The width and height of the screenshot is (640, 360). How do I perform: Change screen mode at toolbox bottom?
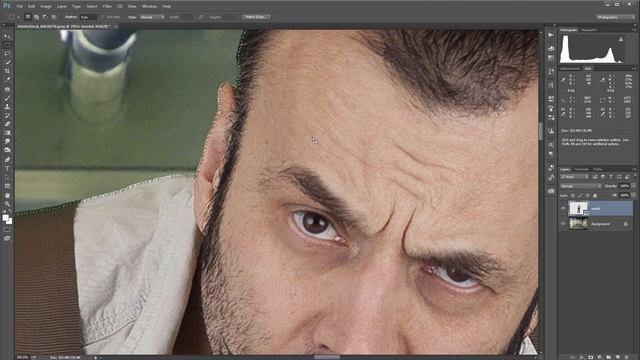(x=7, y=238)
